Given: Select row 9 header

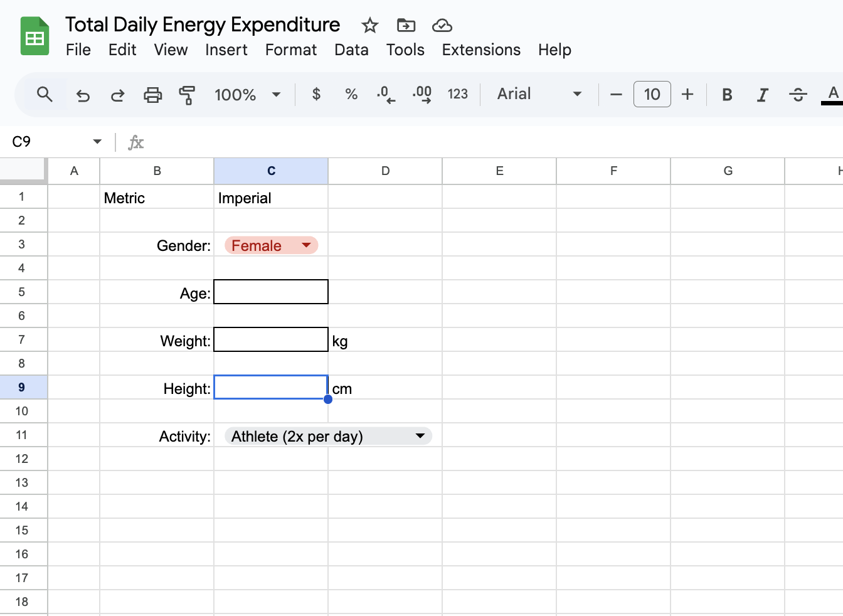Looking at the screenshot, I should (x=23, y=388).
